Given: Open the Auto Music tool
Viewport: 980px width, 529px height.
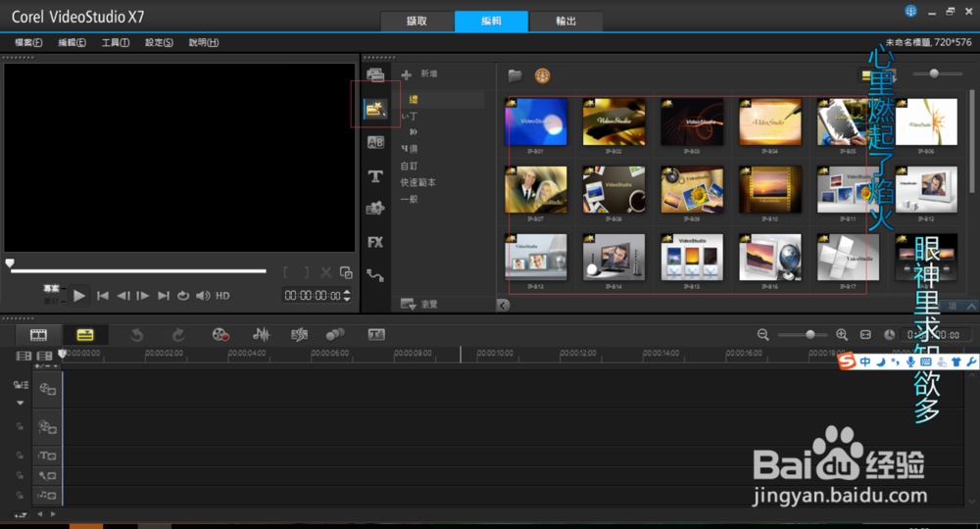Looking at the screenshot, I should [299, 335].
